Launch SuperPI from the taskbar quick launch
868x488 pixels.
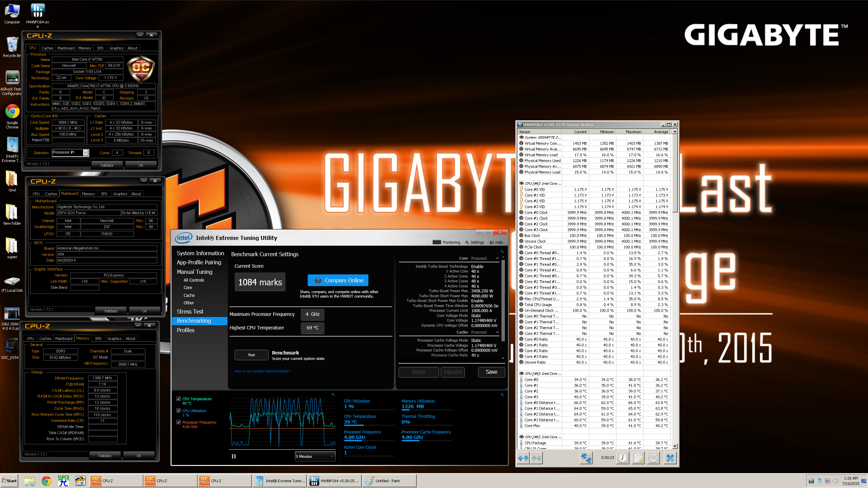[x=63, y=481]
